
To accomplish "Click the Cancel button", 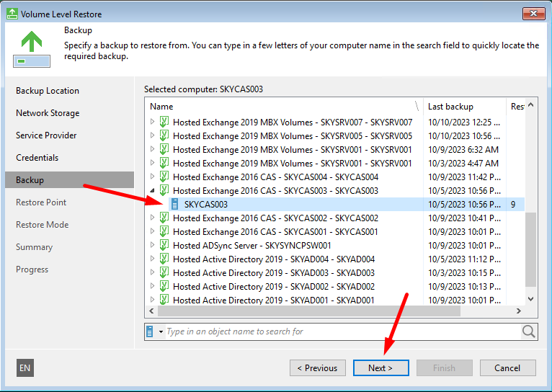I will coord(507,368).
